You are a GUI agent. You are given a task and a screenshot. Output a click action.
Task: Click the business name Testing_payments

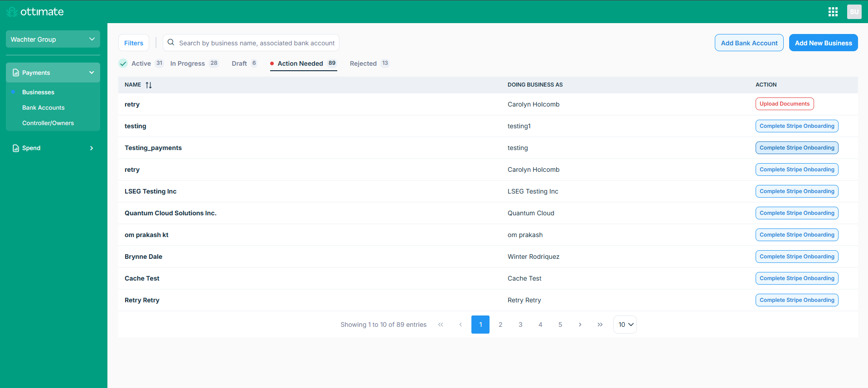[x=153, y=148]
